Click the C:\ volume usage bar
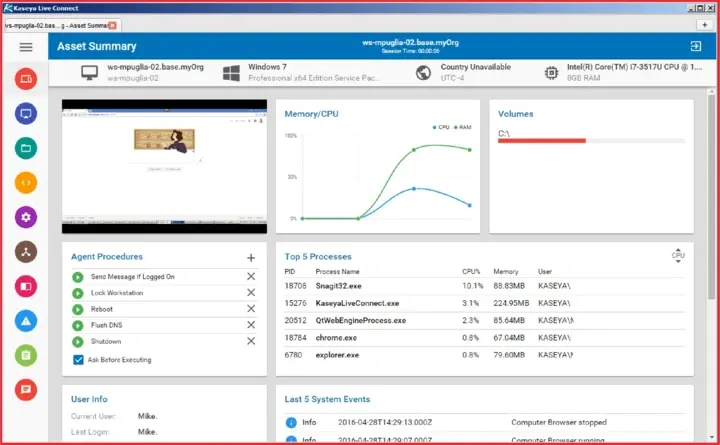The height and width of the screenshot is (445, 720). tap(591, 141)
